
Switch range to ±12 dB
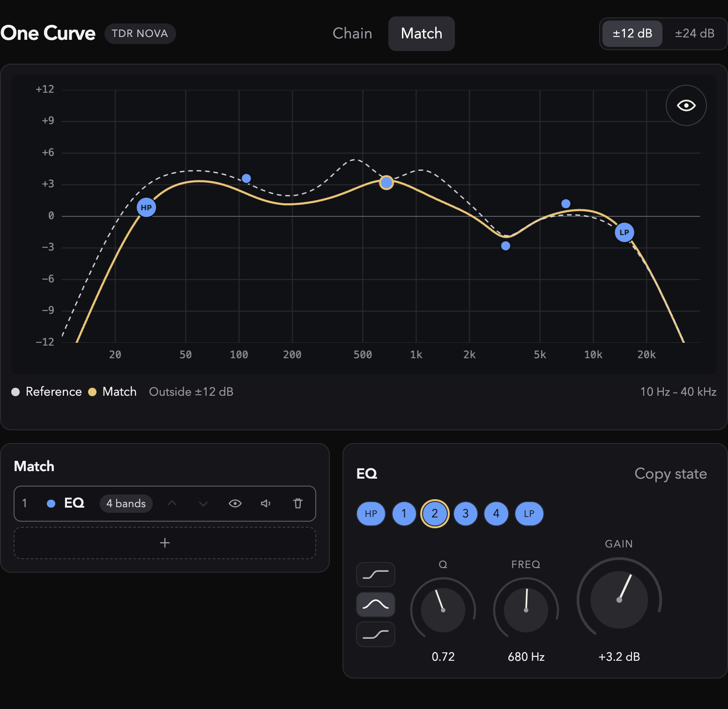coord(632,33)
